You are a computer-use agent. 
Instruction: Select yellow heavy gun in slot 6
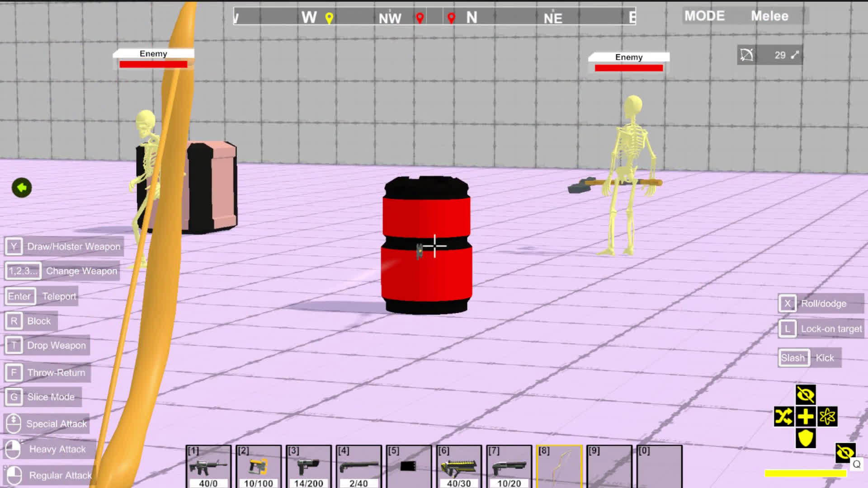coord(459,466)
